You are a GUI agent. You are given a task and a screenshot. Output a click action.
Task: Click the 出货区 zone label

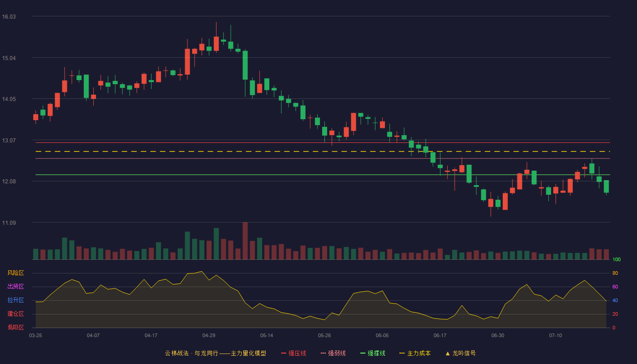(x=16, y=287)
